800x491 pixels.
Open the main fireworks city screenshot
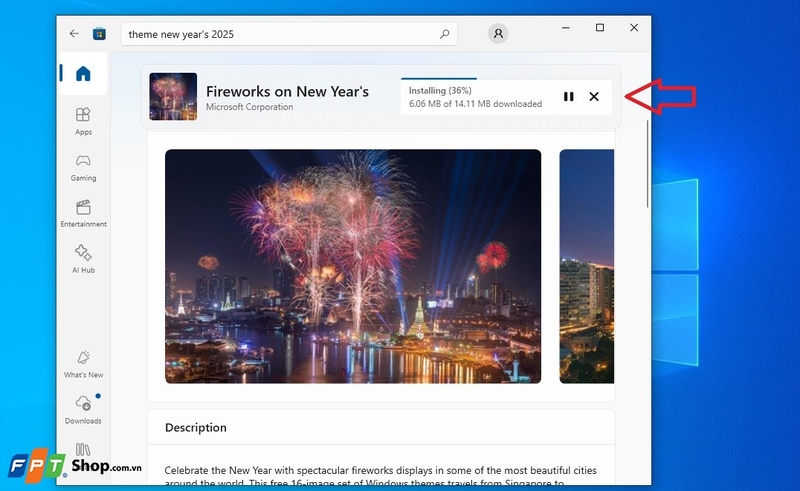tap(353, 266)
